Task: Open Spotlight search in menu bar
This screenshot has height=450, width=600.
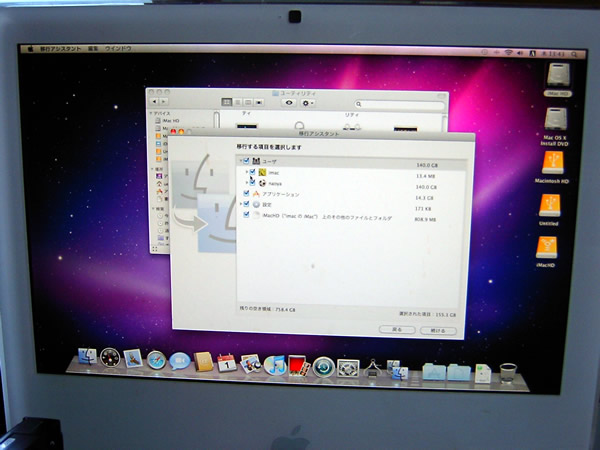Action: click(x=574, y=54)
